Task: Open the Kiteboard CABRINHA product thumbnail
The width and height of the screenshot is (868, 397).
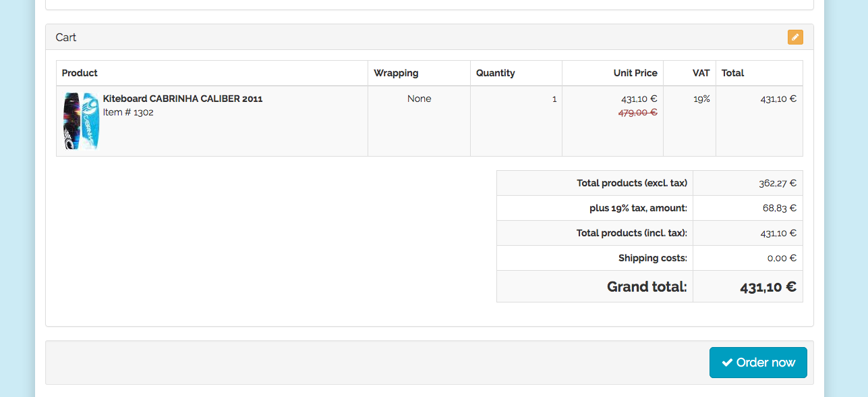Action: [81, 121]
